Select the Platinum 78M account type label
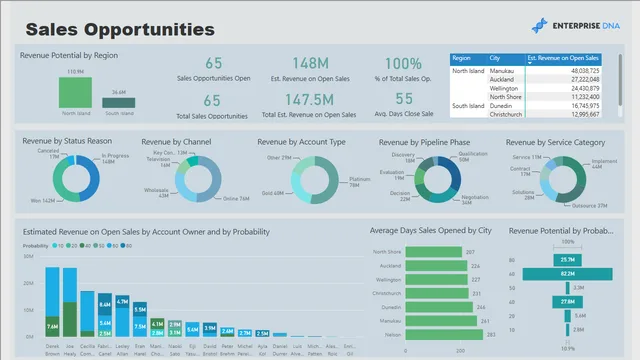 [360, 182]
